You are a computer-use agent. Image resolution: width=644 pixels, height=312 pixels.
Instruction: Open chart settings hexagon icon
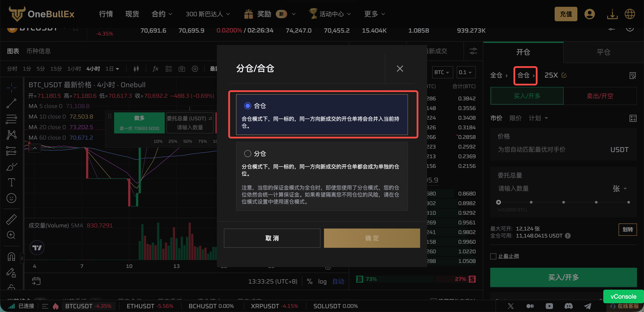[x=195, y=69]
